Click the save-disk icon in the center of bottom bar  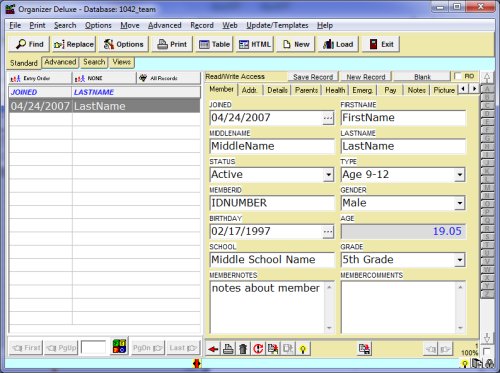pyautogui.click(x=365, y=349)
